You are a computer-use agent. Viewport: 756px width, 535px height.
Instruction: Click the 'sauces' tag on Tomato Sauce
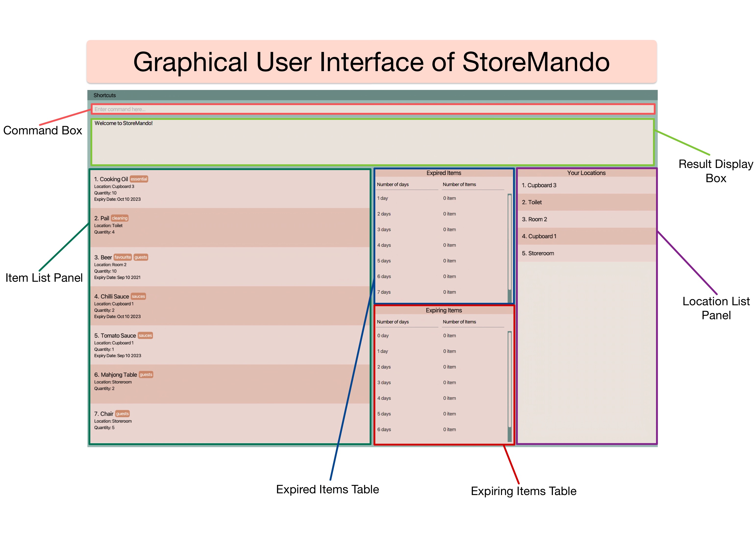click(145, 336)
